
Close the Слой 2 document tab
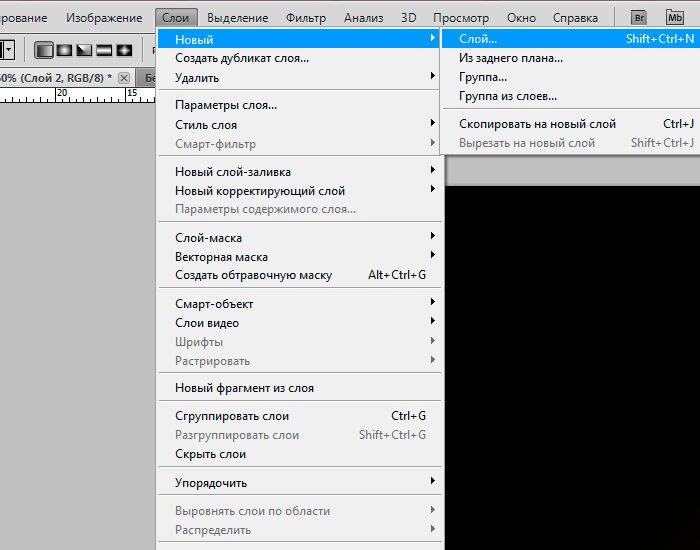(x=124, y=78)
